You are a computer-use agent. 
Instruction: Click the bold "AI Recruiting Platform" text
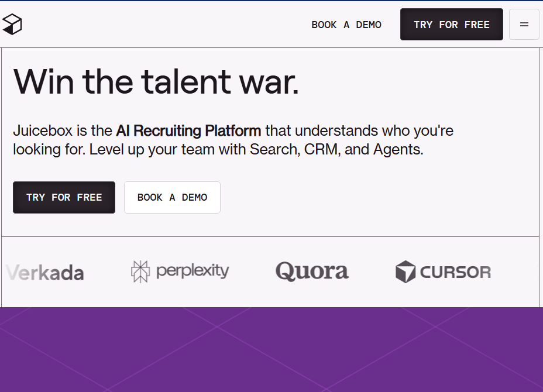[188, 130]
